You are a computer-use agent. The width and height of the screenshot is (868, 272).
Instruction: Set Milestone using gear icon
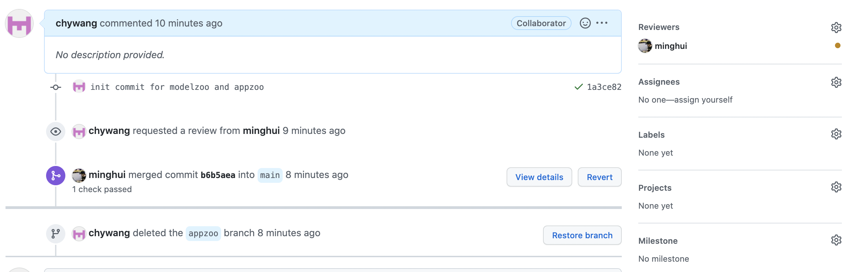pyautogui.click(x=836, y=240)
